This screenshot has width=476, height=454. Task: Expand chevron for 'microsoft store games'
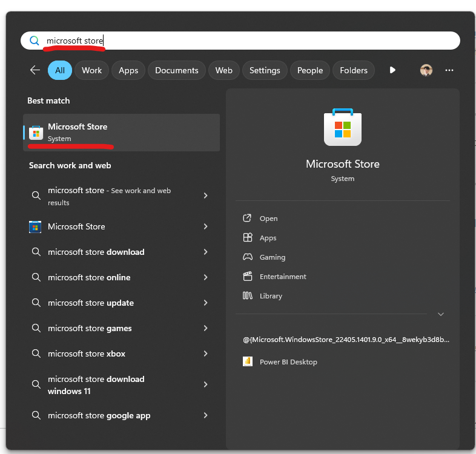(x=205, y=328)
